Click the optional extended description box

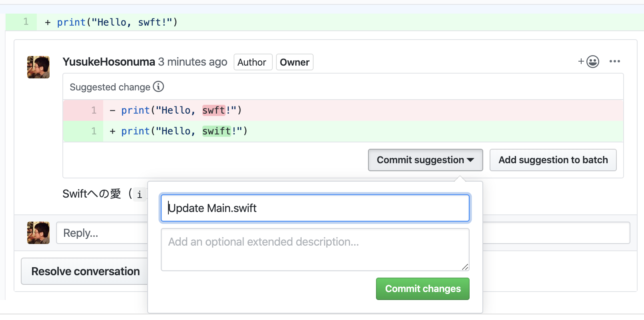click(x=315, y=249)
